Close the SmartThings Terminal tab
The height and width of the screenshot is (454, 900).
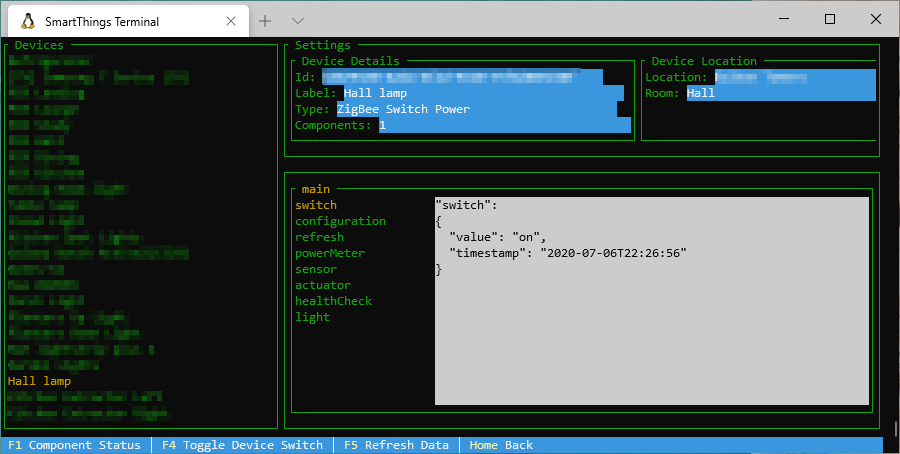pyautogui.click(x=231, y=21)
